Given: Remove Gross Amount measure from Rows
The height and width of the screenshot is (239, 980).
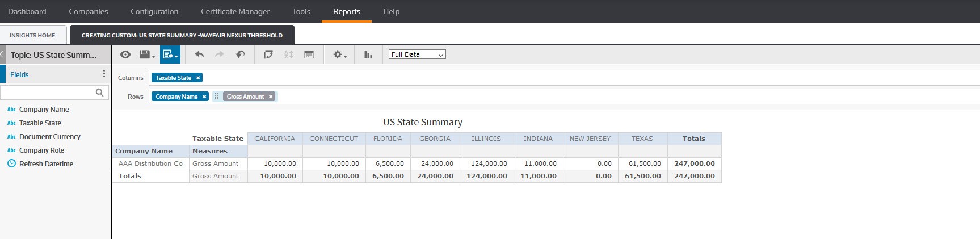Looking at the screenshot, I should click(271, 97).
